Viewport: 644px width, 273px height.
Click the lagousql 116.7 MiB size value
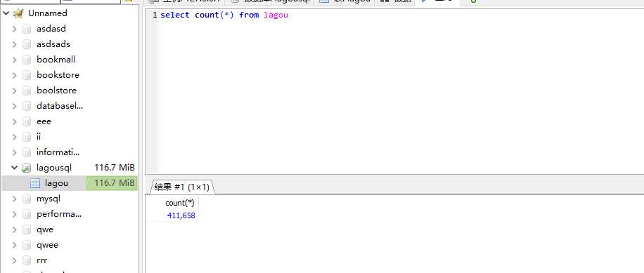click(115, 168)
